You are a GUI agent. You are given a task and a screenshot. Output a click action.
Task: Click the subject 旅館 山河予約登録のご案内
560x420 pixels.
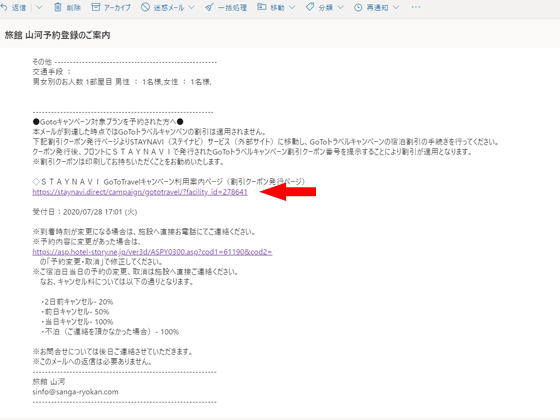(x=58, y=35)
